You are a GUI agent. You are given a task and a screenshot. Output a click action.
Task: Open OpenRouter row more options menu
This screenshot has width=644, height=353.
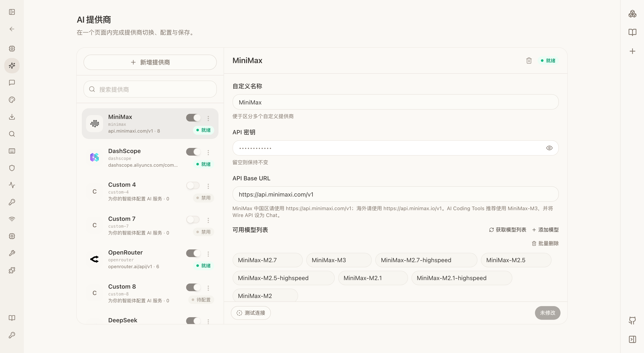pos(208,254)
